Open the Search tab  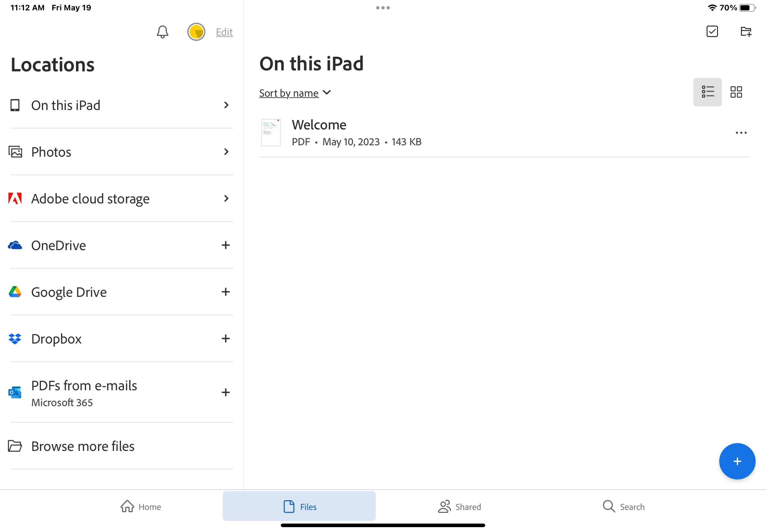click(623, 507)
